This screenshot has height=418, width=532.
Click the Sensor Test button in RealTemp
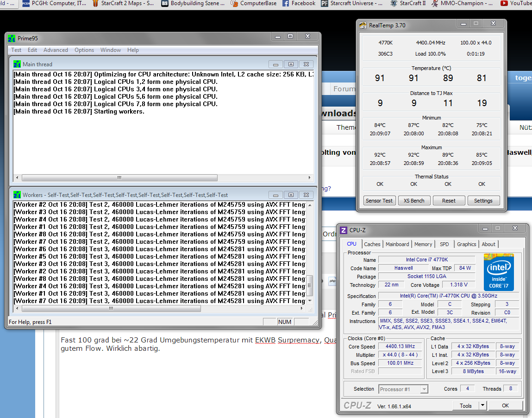379,201
